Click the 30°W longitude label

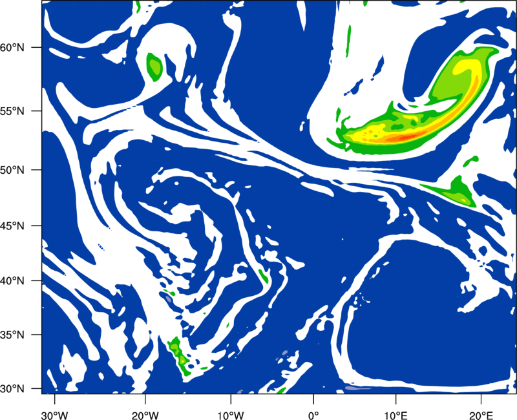coord(54,415)
